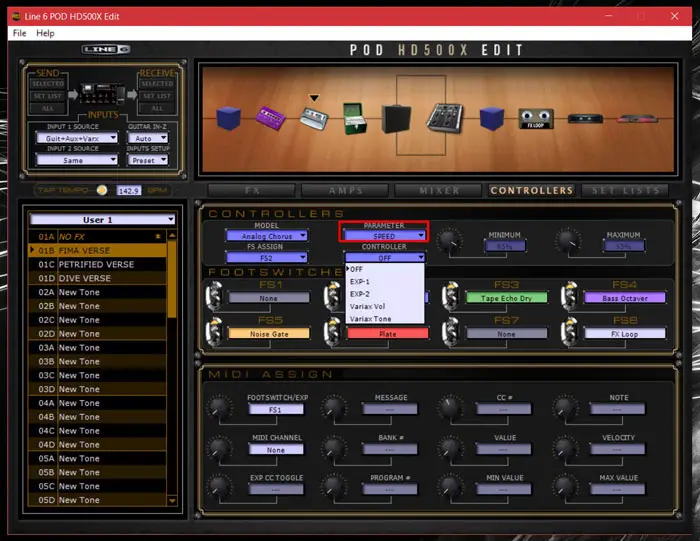This screenshot has height=541, width=700.
Task: Select the silver chorus pedal block
Action: (x=314, y=118)
